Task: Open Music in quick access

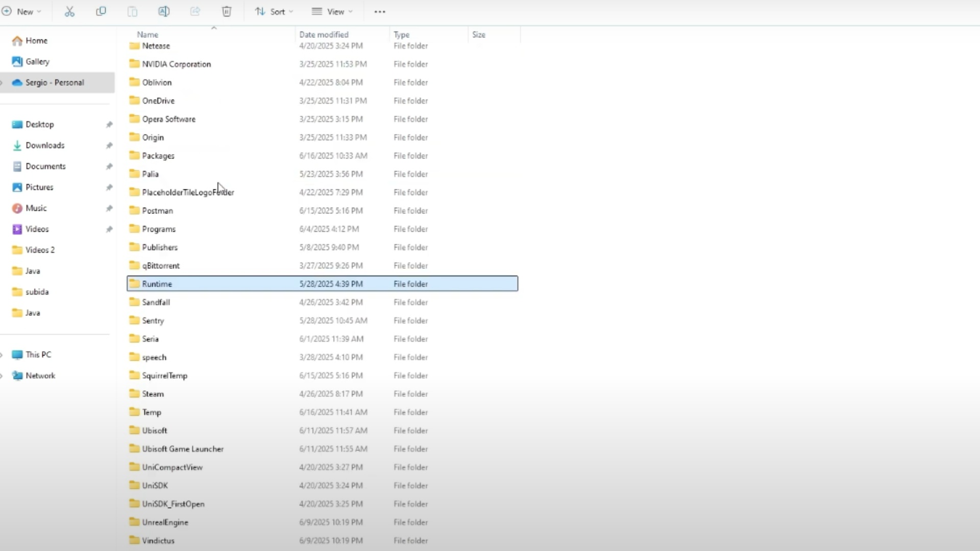Action: (x=36, y=208)
